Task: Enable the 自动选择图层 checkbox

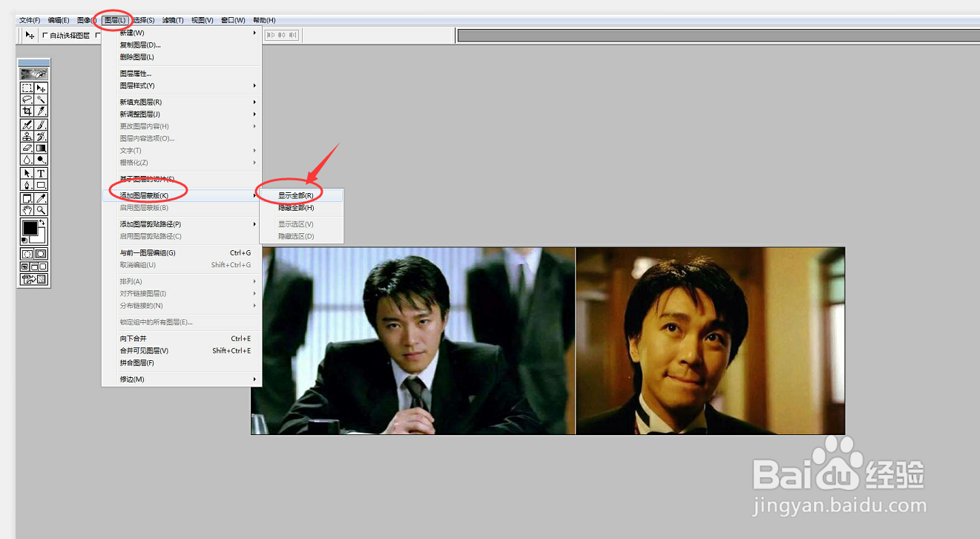Action: (x=45, y=35)
